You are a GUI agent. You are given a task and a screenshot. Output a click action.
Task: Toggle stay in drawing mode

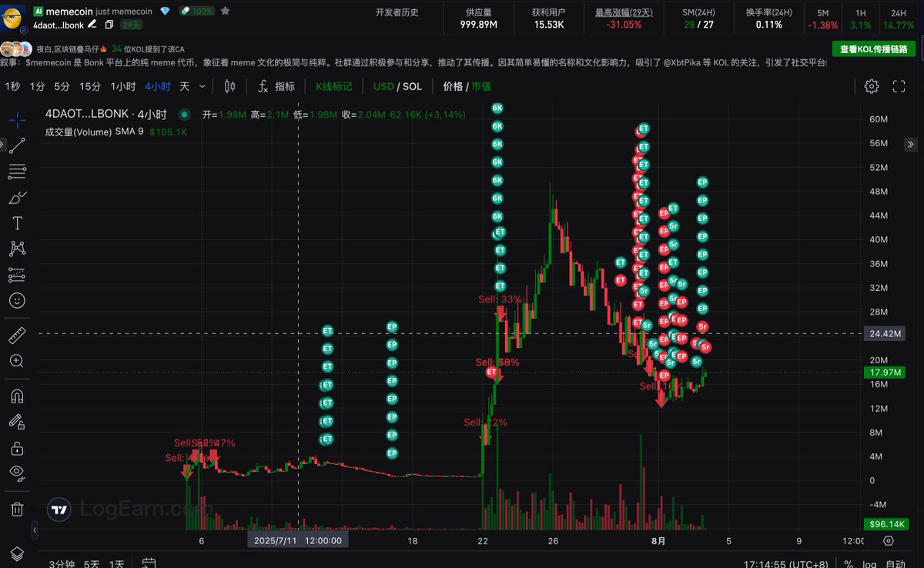pos(17,421)
